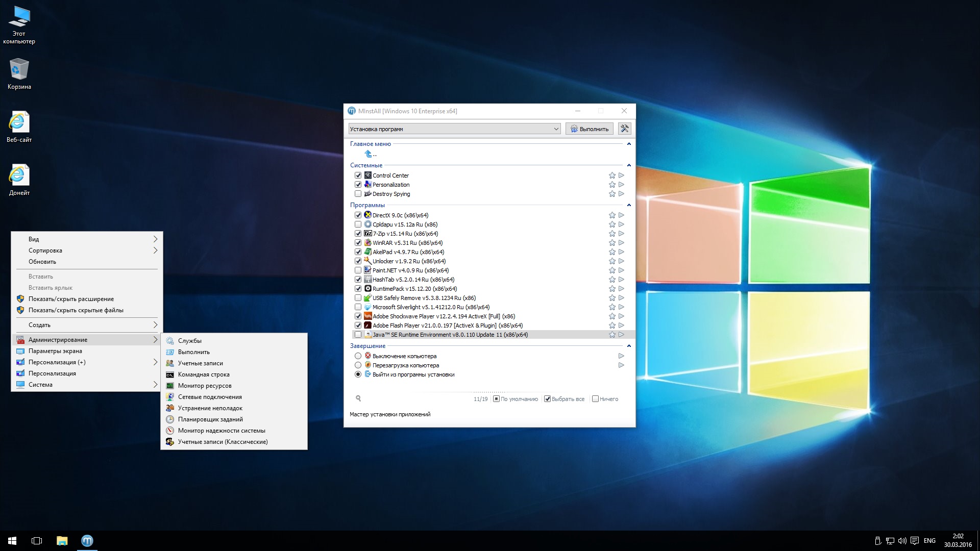Click the run arrow for DirectX 9.0c
This screenshot has height=551, width=980.
coord(621,215)
